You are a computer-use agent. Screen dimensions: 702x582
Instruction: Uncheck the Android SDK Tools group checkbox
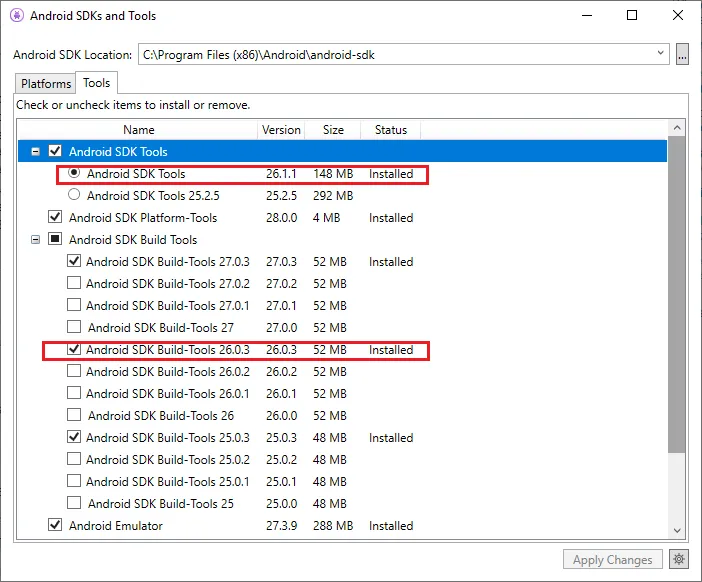point(55,151)
